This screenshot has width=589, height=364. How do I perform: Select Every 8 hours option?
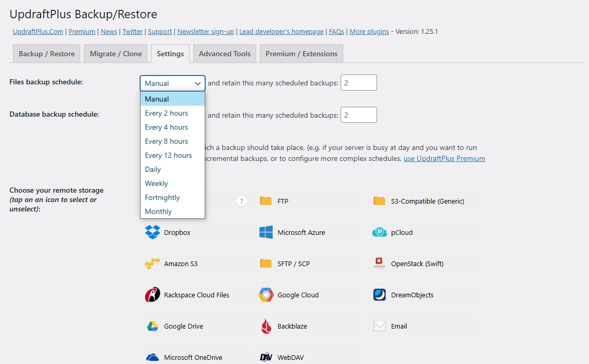172,141
